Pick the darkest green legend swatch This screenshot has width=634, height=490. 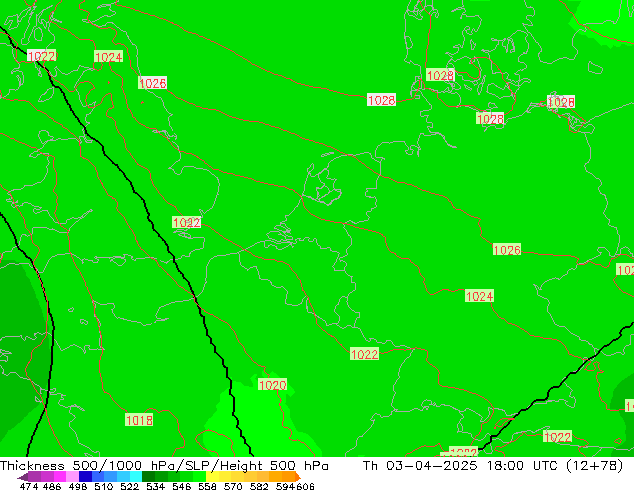tap(149, 477)
